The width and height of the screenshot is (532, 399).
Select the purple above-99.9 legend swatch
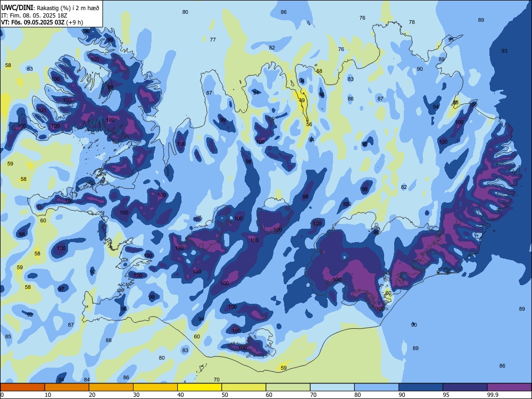coord(509,387)
